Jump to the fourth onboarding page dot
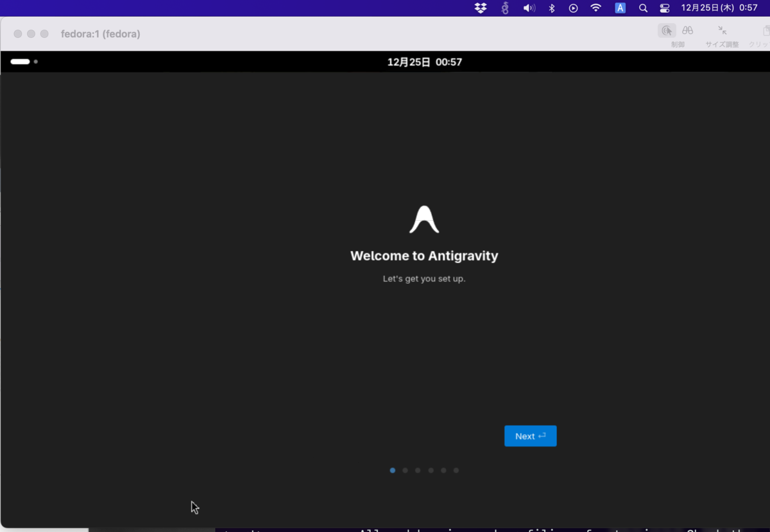This screenshot has width=770, height=532. tap(431, 470)
